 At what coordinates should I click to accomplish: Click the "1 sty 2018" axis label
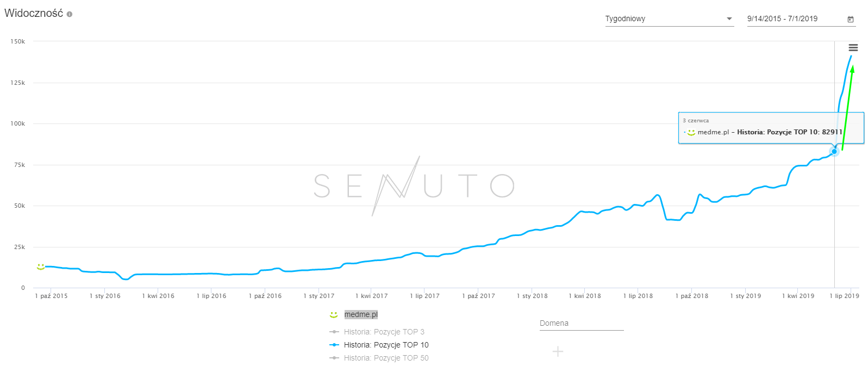coord(532,296)
